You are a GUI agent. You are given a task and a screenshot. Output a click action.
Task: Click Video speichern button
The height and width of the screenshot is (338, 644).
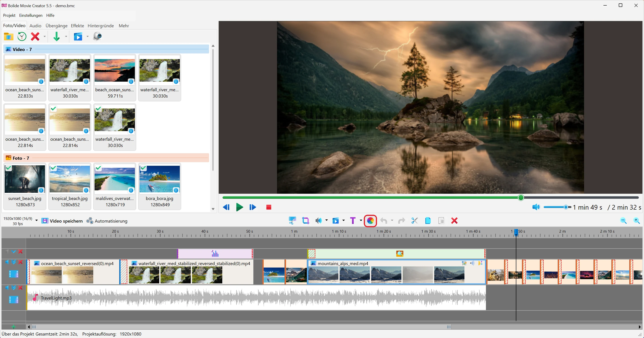tap(62, 221)
